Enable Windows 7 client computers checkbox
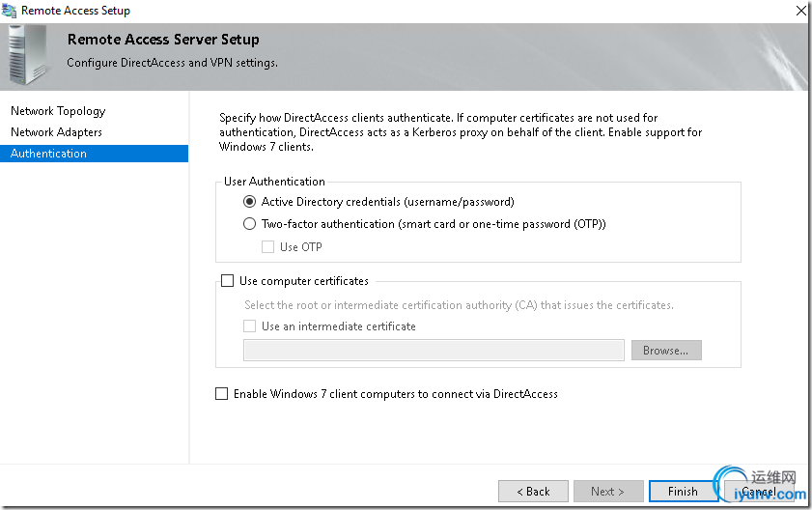 pyautogui.click(x=222, y=394)
